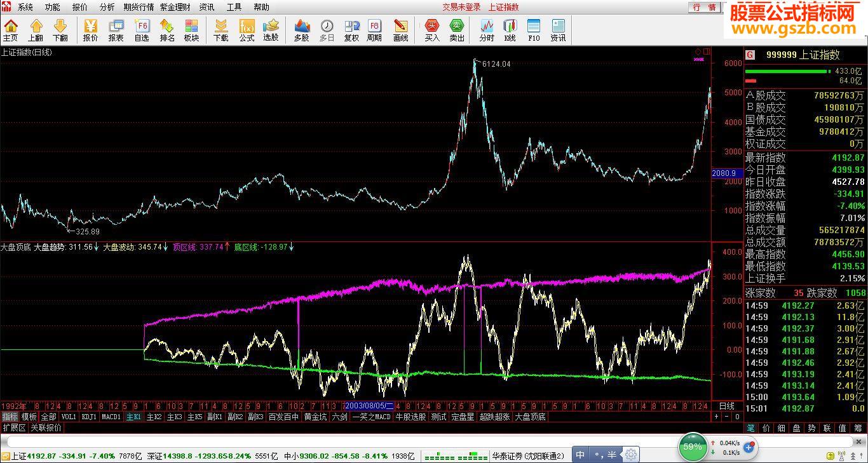Open the 排名 ranking toolbar icon
The image size is (868, 463).
point(167,30)
